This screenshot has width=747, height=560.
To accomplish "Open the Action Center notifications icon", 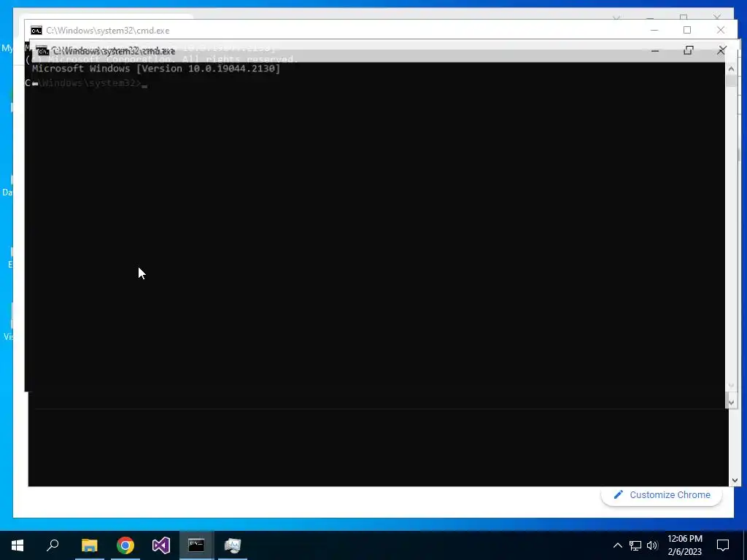I will click(x=723, y=545).
